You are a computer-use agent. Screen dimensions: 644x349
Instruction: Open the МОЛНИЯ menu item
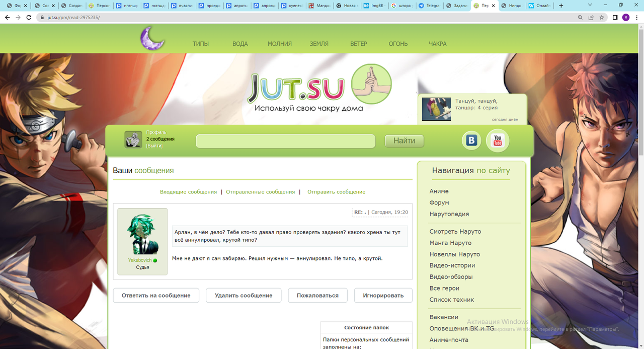tap(280, 44)
